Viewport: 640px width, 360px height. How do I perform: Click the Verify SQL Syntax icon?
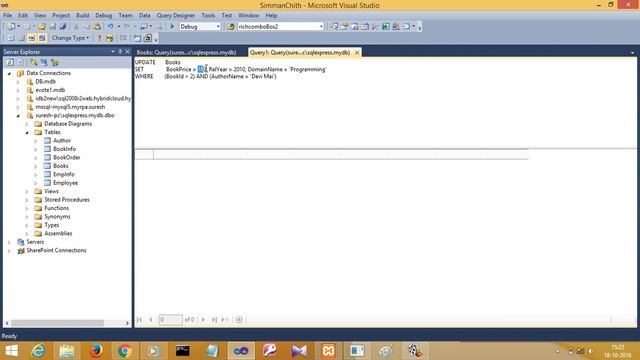[109, 38]
